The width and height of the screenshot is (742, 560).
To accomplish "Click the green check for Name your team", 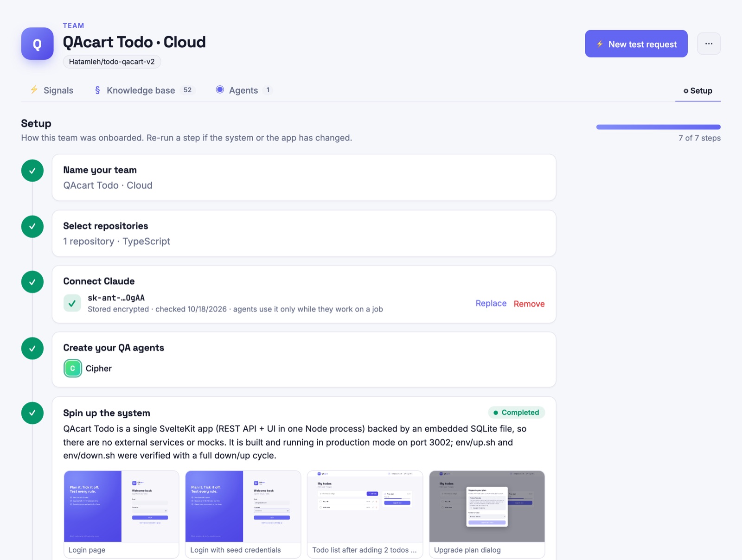I will 32,171.
